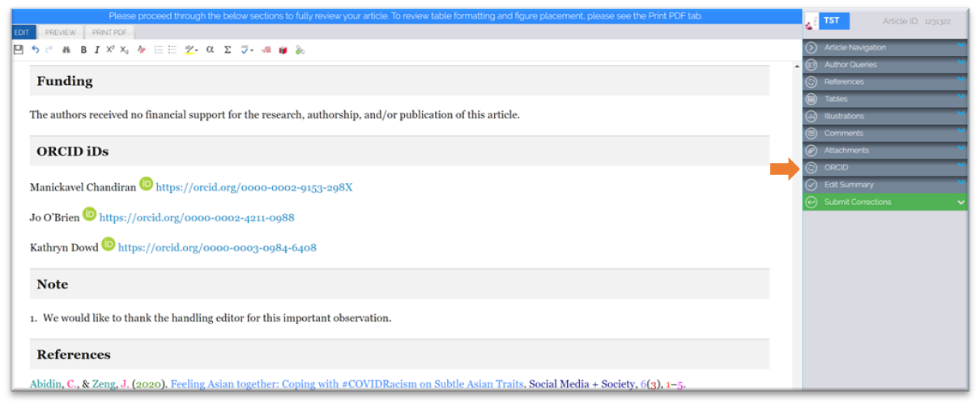Click the Submit Corrections button

pyautogui.click(x=884, y=202)
